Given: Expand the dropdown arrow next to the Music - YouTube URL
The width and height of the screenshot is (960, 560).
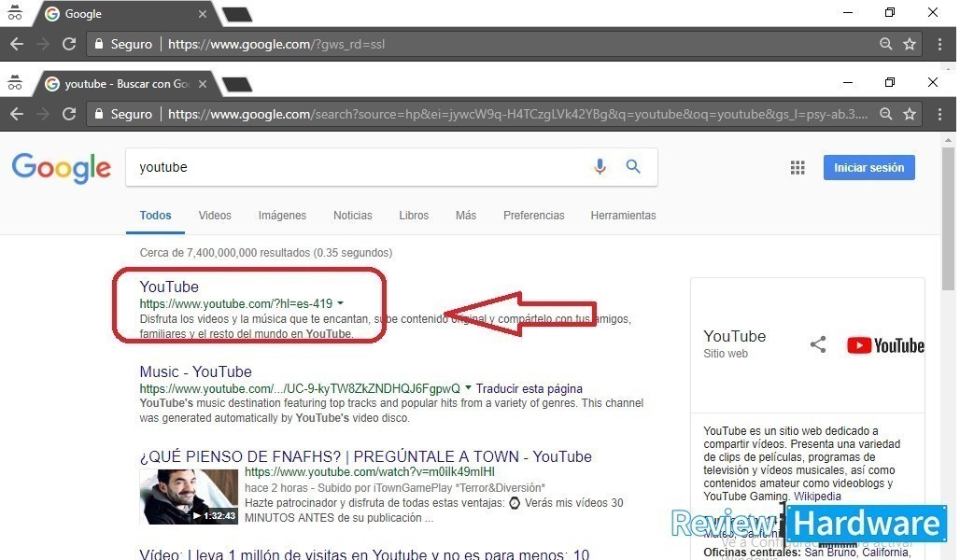Looking at the screenshot, I should (468, 388).
